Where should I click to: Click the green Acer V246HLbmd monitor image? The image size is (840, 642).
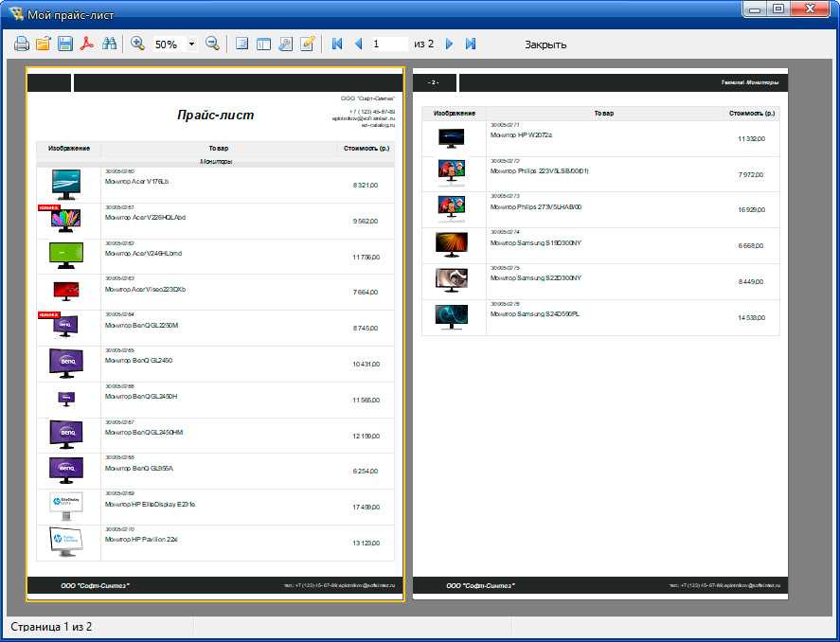click(x=66, y=256)
